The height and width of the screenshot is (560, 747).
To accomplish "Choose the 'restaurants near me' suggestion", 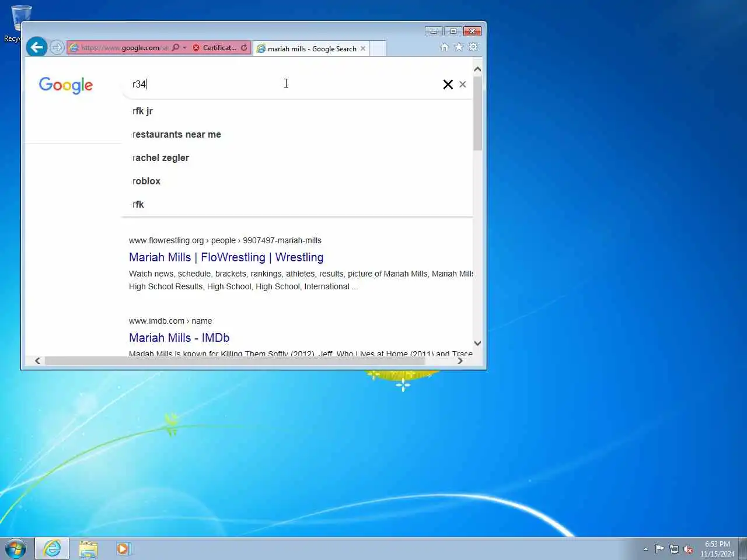I will coord(296,134).
